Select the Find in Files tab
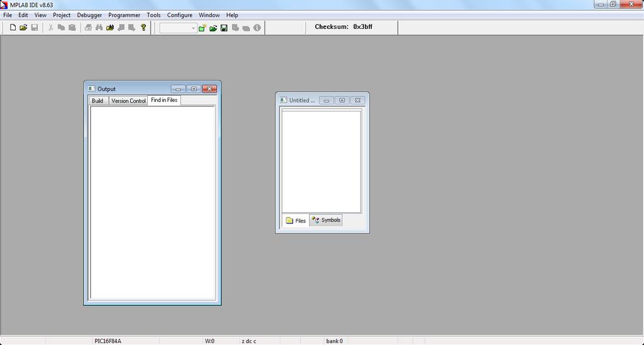 (x=164, y=100)
